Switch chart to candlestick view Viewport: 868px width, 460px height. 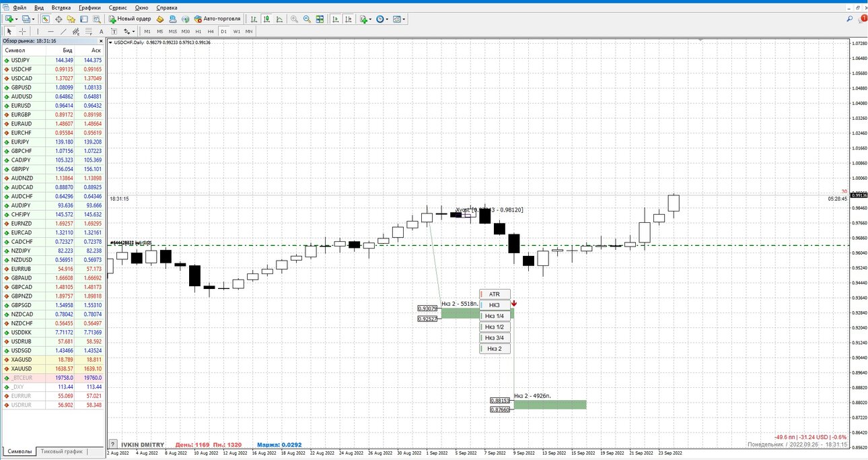266,19
